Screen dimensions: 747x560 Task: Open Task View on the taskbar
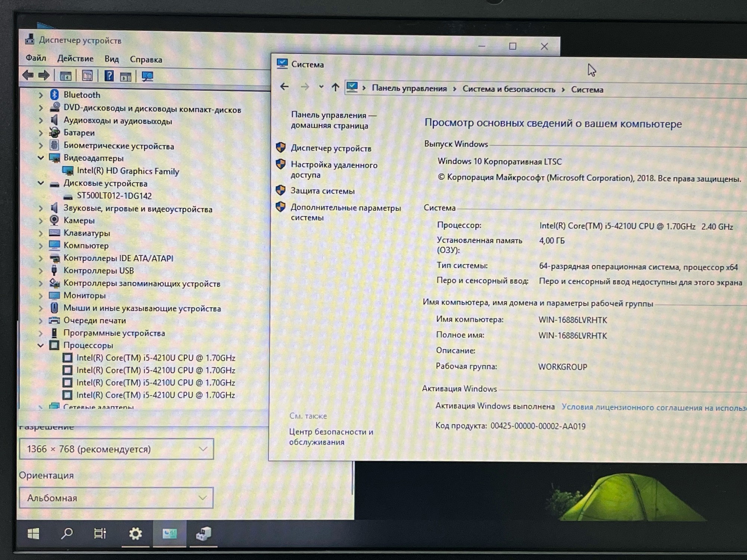pyautogui.click(x=100, y=533)
